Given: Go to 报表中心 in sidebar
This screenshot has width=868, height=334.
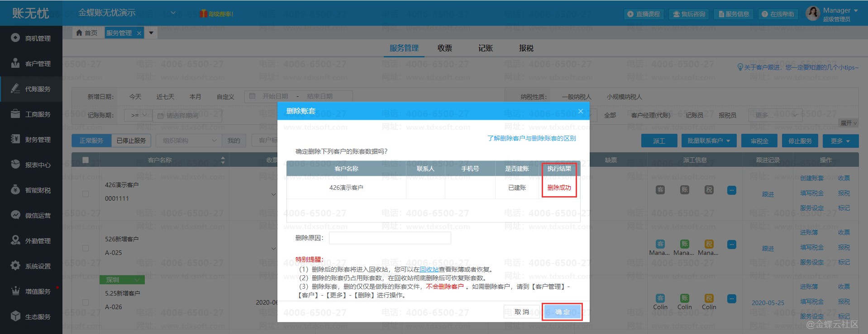Looking at the screenshot, I should click(x=31, y=165).
